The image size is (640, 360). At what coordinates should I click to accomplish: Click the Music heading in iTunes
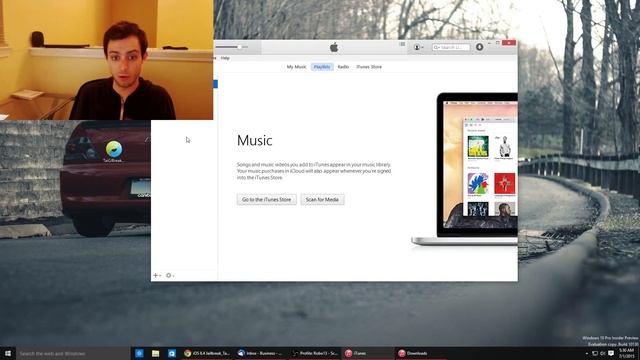click(255, 140)
